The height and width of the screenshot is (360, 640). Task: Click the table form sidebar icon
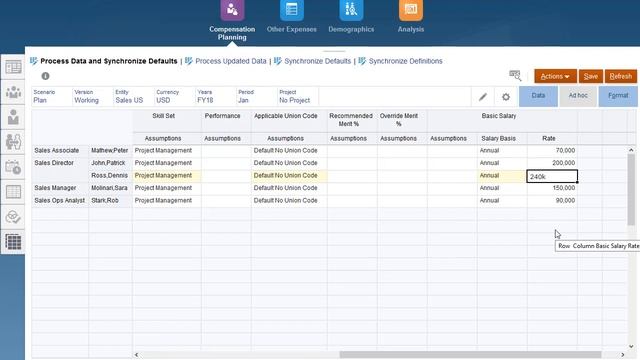coord(13,192)
